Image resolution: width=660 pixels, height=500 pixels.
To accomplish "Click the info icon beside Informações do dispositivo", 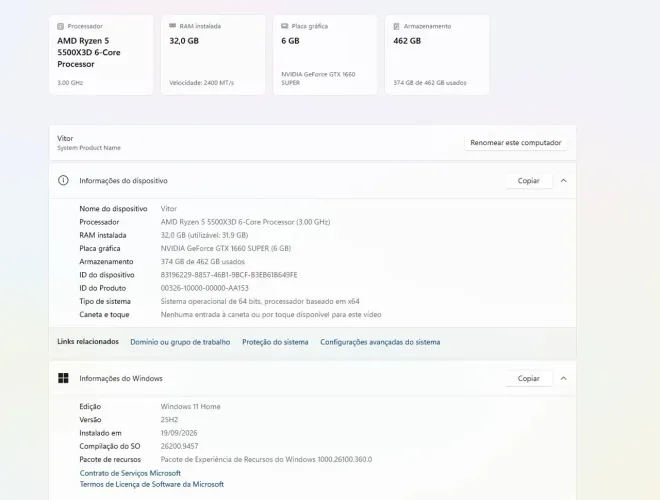I will pyautogui.click(x=63, y=181).
